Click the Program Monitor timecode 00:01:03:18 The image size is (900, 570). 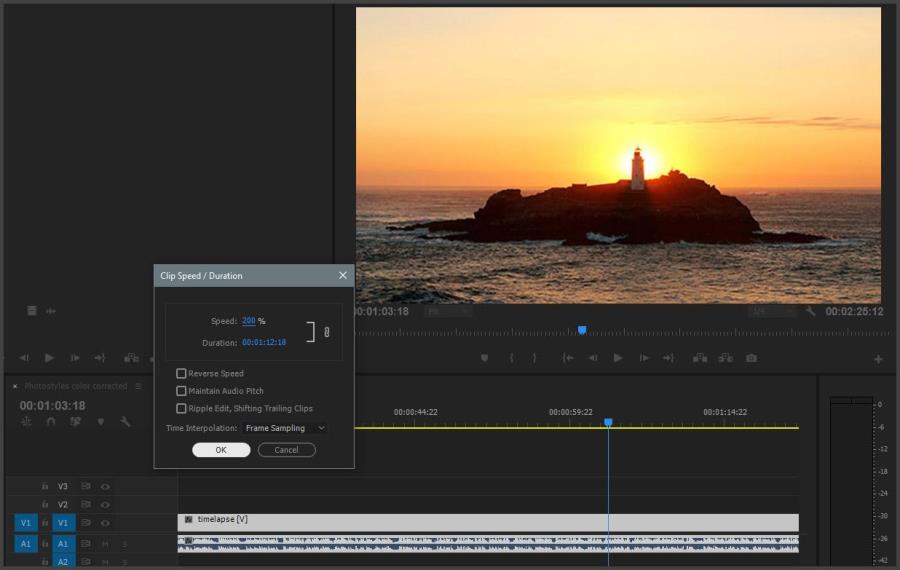click(381, 312)
